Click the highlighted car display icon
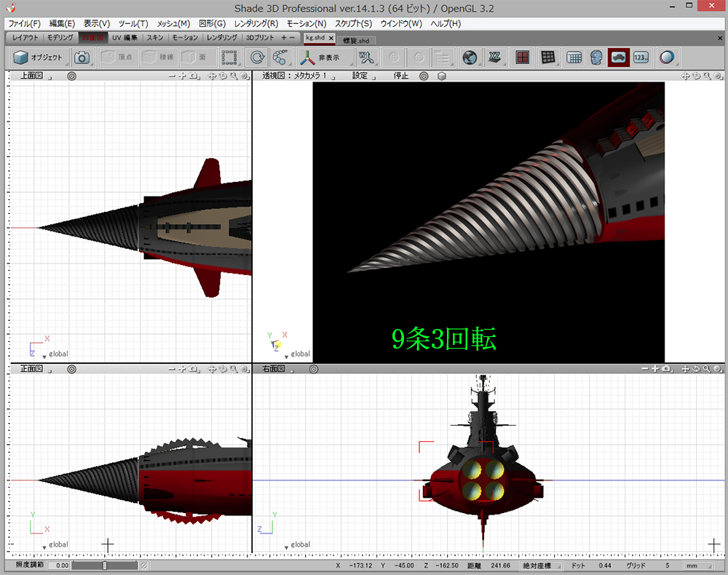Viewport: 728px width, 575px height. coord(618,57)
